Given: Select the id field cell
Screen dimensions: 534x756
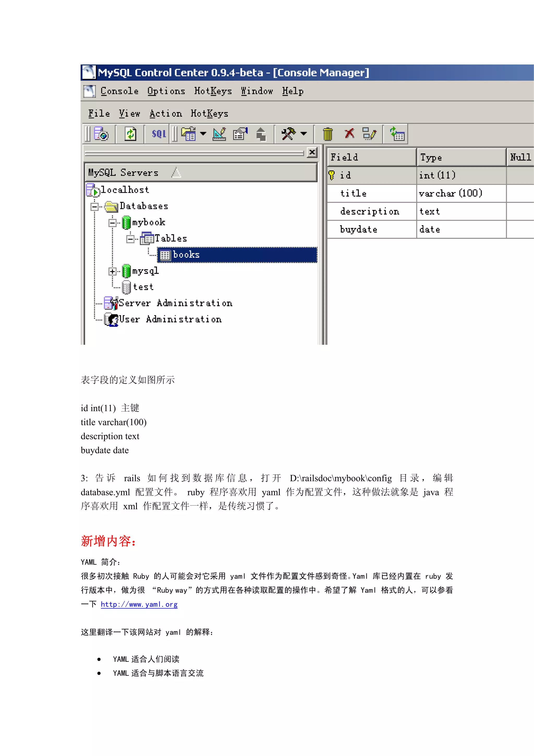Looking at the screenshot, I should [x=372, y=176].
